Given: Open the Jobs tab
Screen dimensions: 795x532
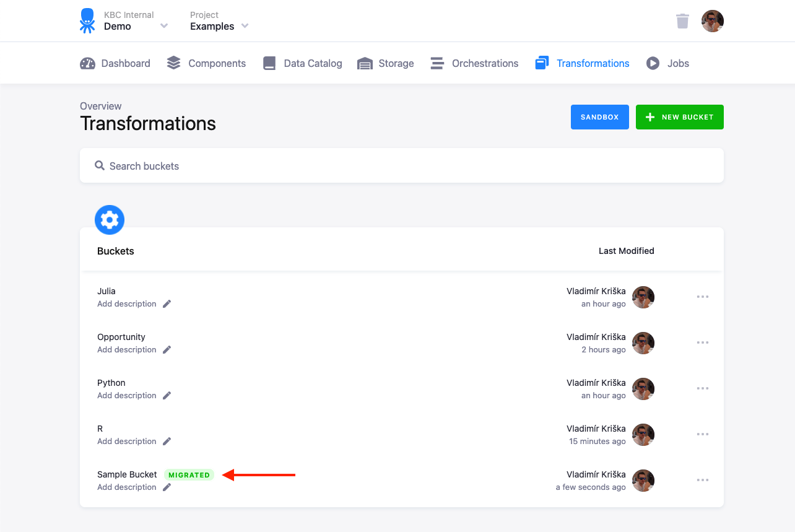Looking at the screenshot, I should coord(667,63).
